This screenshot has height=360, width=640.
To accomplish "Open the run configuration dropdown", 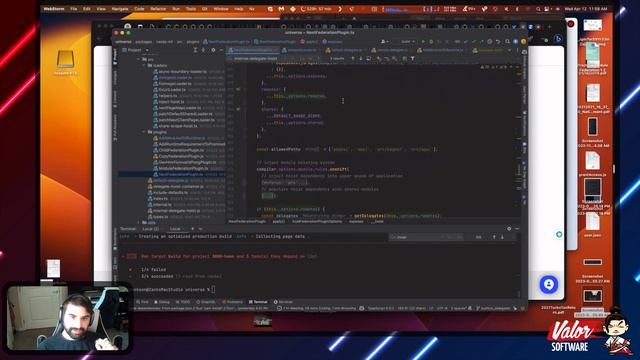I will point(407,41).
